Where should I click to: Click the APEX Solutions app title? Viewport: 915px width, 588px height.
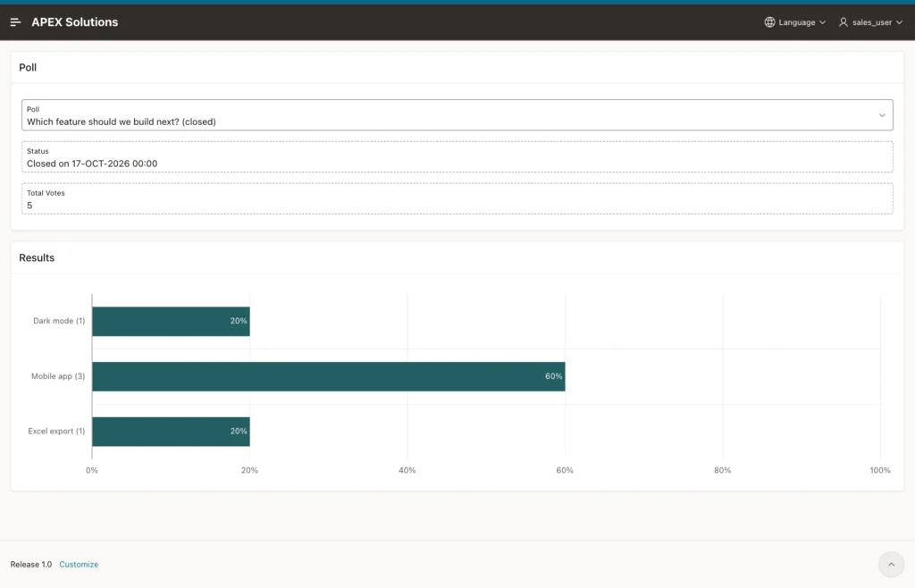point(75,22)
